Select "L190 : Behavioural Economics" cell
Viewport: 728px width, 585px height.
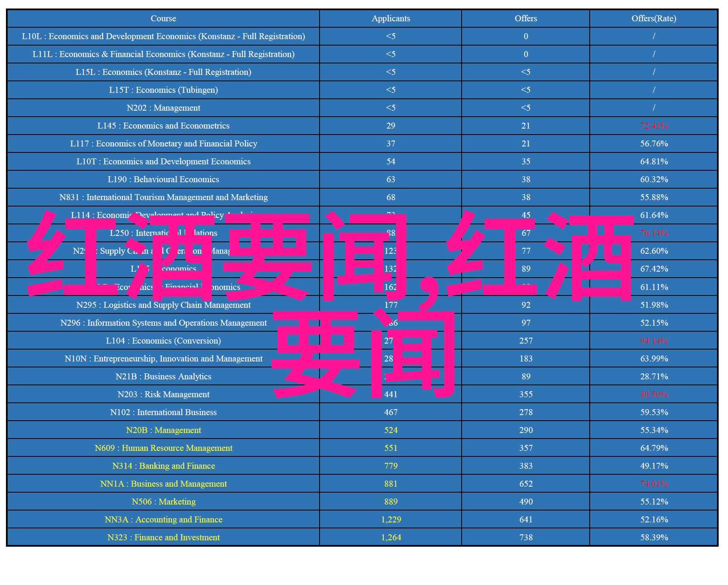[x=163, y=179]
